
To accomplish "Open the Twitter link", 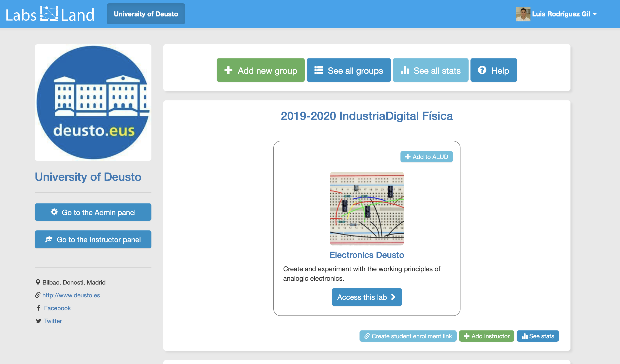I will 53,321.
